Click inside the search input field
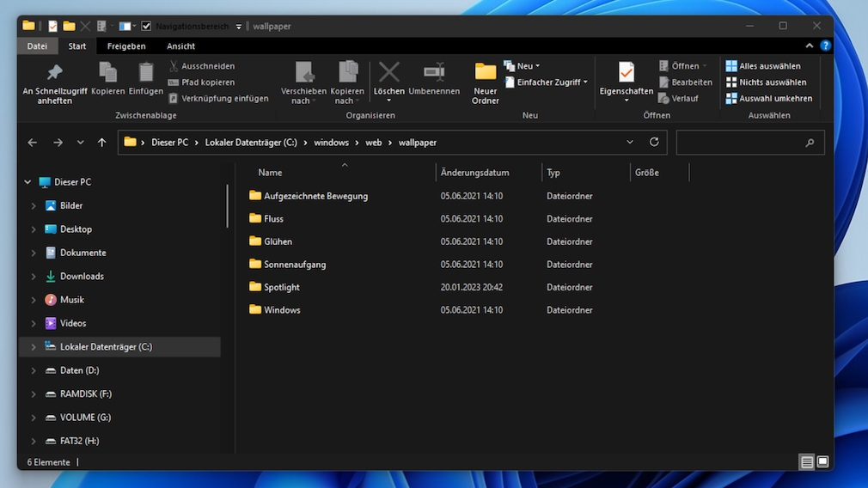Image resolution: width=868 pixels, height=488 pixels. 739,143
